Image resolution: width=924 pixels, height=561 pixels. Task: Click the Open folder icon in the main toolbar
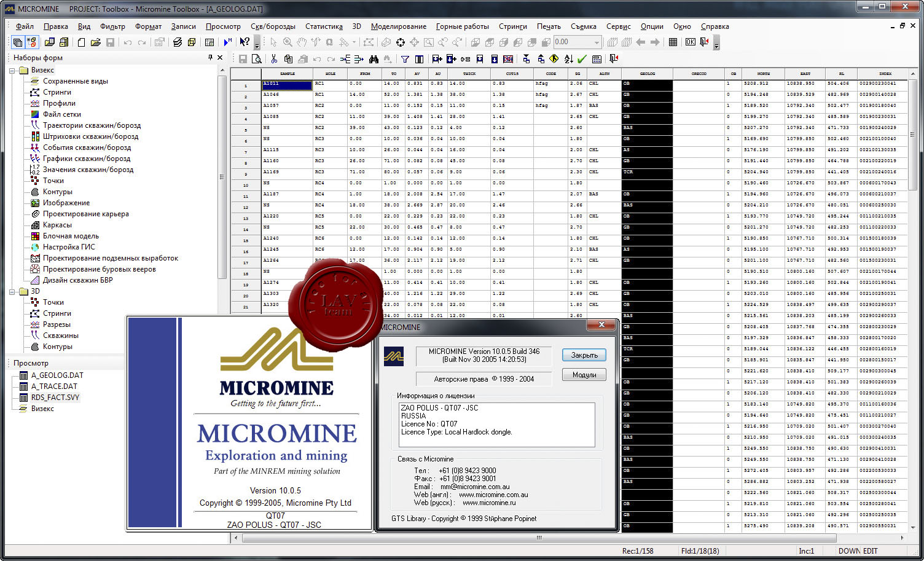pyautogui.click(x=95, y=42)
